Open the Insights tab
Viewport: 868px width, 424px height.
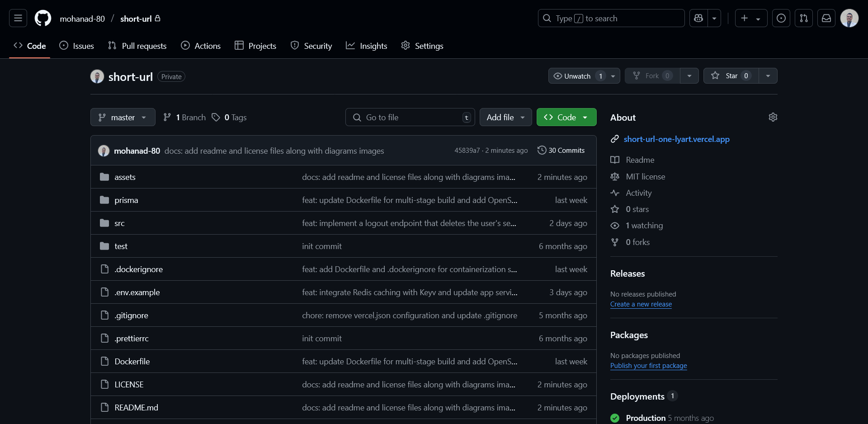coord(367,45)
